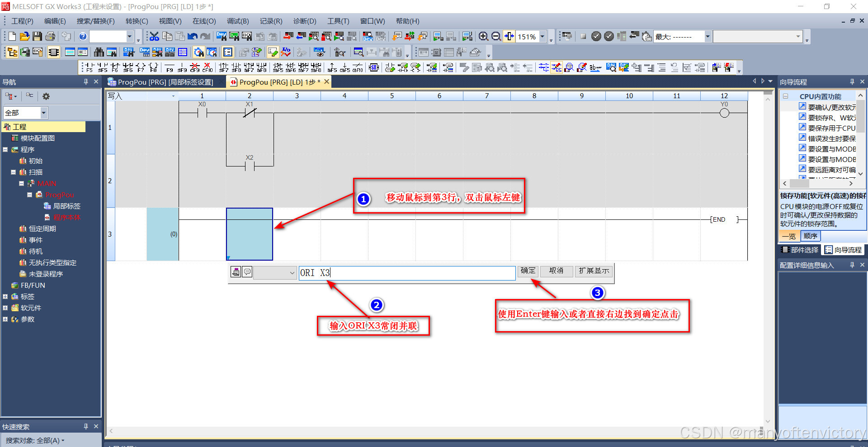Viewport: 868px width, 447px height.
Task: Close the ProgPou [LD] editor tab
Action: [x=326, y=81]
